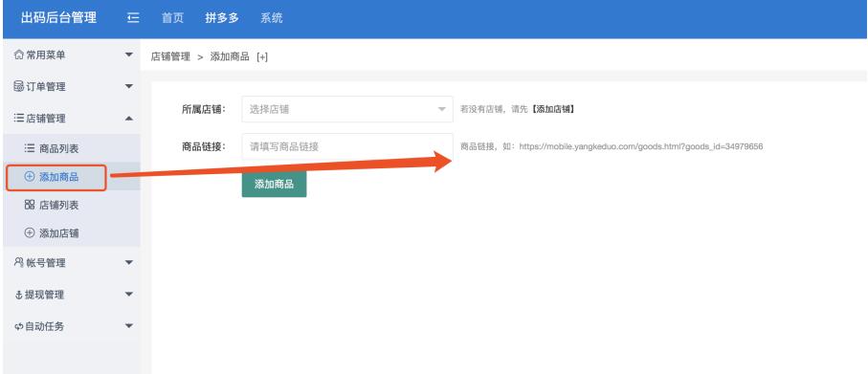Screen dimensions: 868x374
Task: Expand 提现管理 using its arrow
Action: coord(129,295)
